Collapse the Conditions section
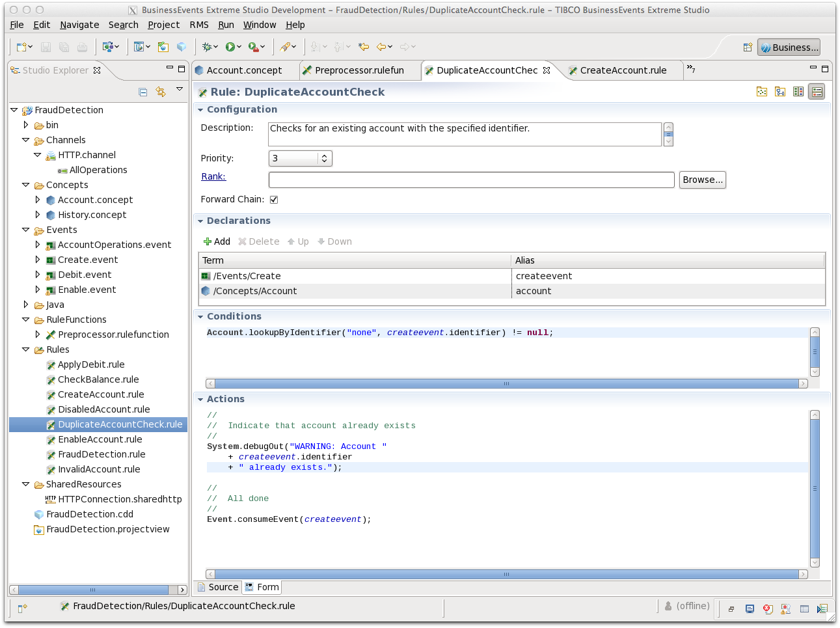This screenshot has height=628, width=840. pyautogui.click(x=200, y=317)
